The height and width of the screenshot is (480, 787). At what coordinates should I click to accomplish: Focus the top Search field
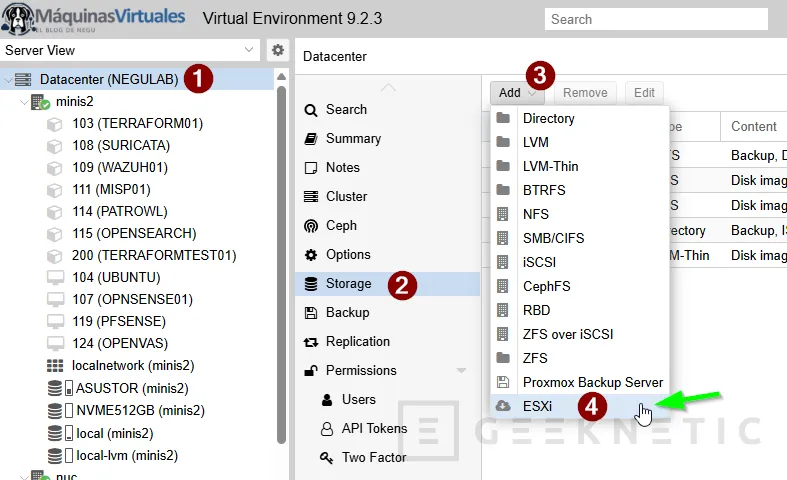click(x=656, y=19)
